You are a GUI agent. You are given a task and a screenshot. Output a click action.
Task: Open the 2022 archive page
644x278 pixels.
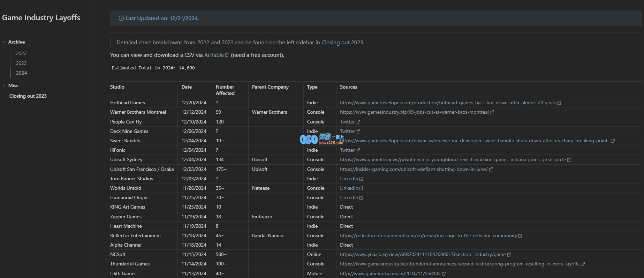tap(21, 53)
